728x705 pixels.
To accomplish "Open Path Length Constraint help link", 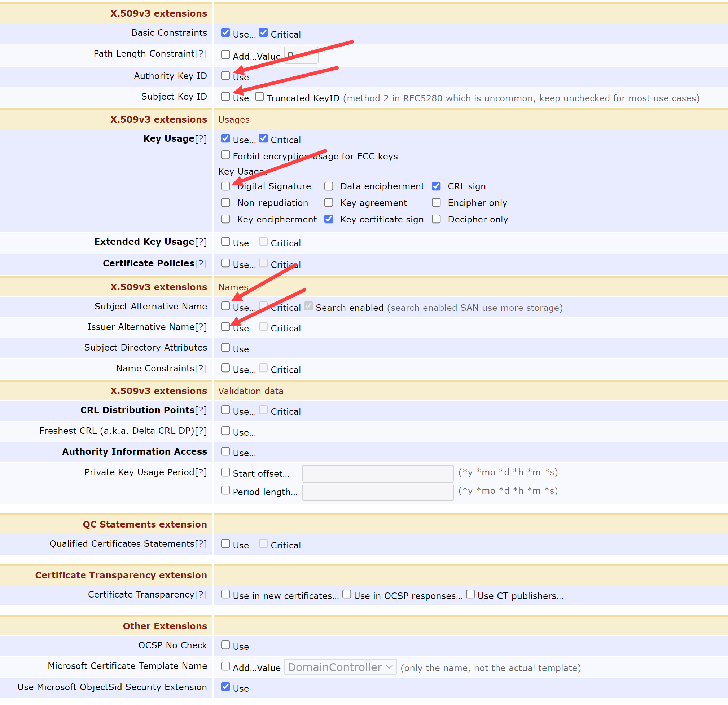I will coord(201,54).
